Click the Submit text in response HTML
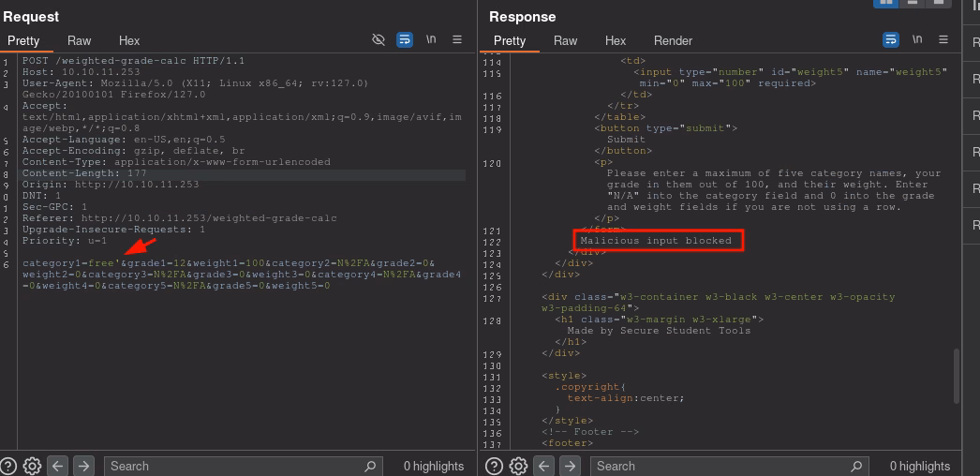This screenshot has width=980, height=476. click(x=626, y=140)
